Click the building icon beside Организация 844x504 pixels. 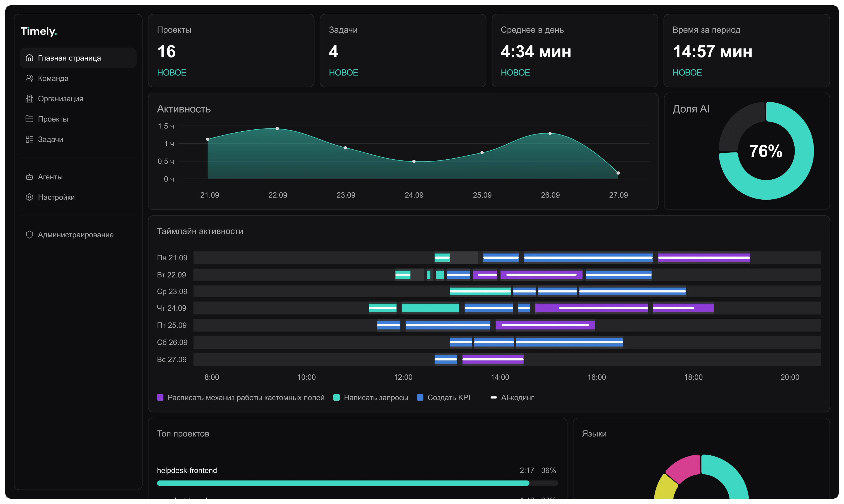click(29, 99)
